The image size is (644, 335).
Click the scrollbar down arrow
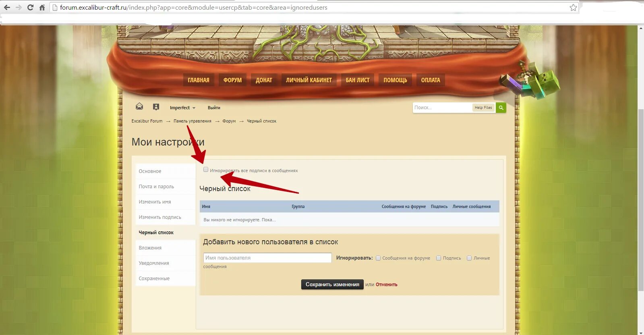pyautogui.click(x=641, y=333)
